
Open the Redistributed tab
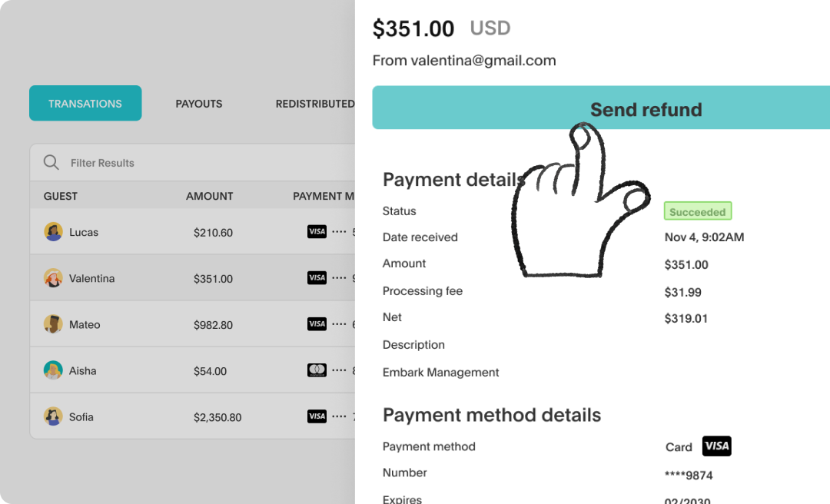point(315,104)
